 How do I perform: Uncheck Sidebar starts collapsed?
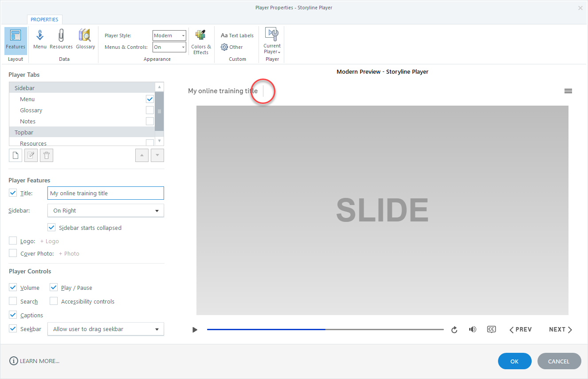(51, 228)
